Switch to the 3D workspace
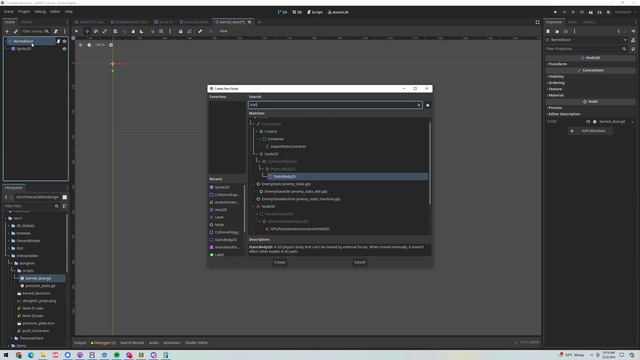640x360 pixels. coord(297,12)
